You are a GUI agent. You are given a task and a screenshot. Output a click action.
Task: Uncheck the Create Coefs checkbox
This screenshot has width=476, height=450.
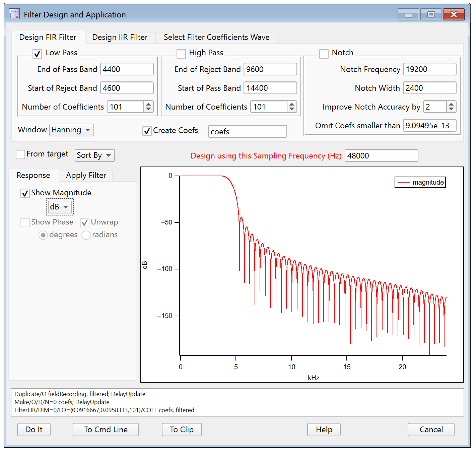click(147, 131)
